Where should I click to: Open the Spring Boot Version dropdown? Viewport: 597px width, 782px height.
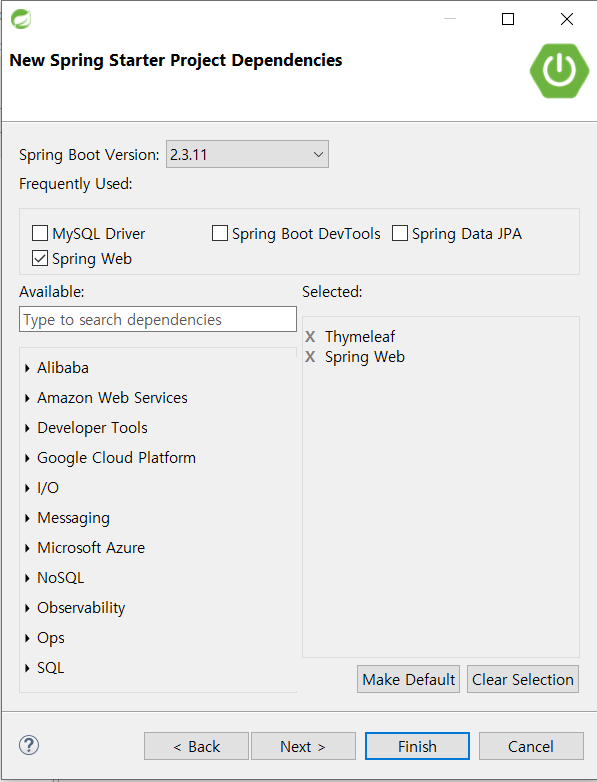[247, 154]
